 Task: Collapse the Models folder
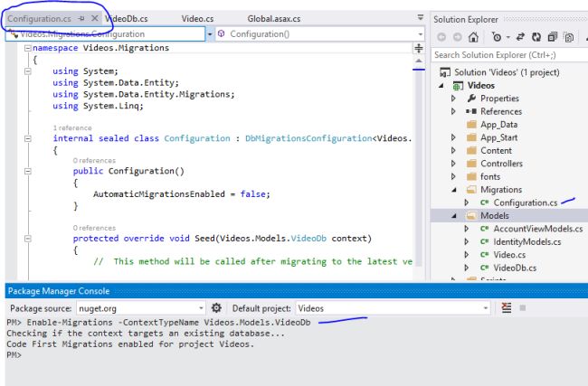point(454,216)
